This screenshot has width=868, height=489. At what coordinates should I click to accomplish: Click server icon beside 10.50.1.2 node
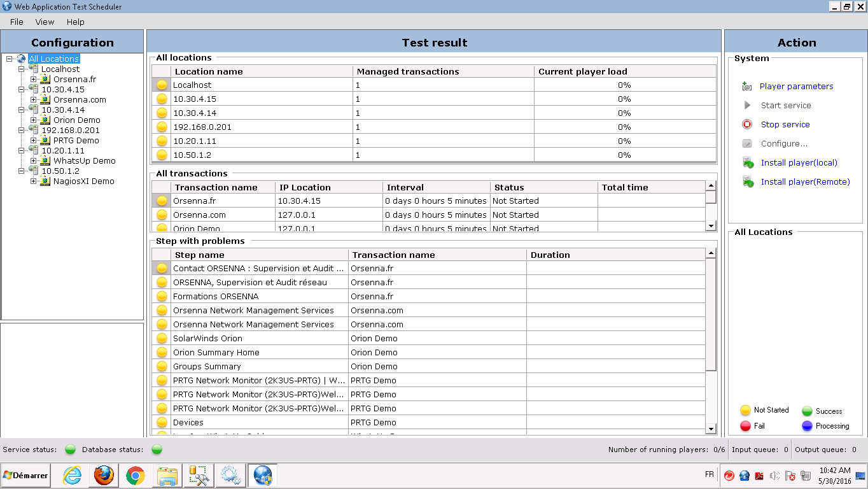pos(34,171)
